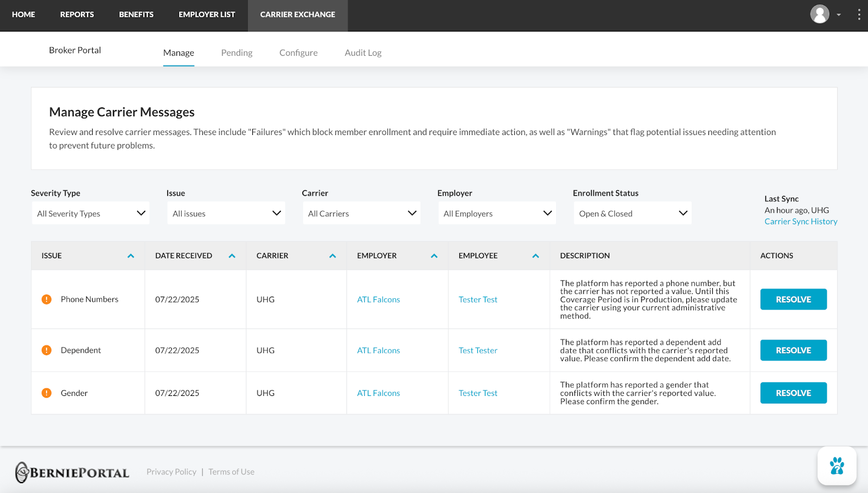Open the Privacy Policy footer link
The height and width of the screenshot is (493, 868).
(x=171, y=472)
